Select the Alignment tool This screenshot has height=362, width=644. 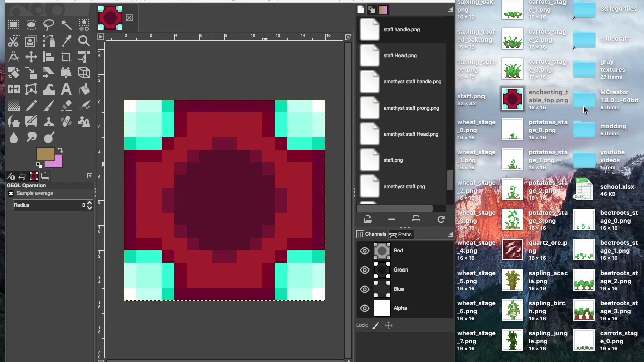tap(49, 57)
